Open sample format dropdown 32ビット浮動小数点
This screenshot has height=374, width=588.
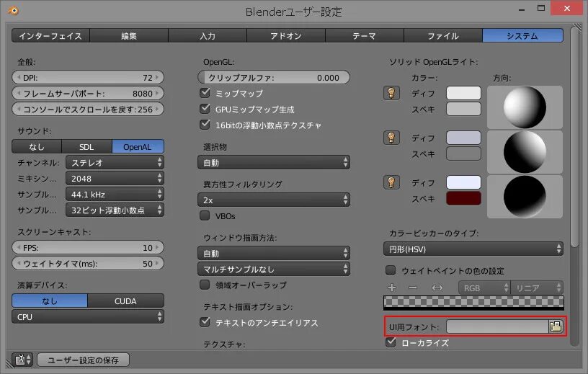coord(115,210)
